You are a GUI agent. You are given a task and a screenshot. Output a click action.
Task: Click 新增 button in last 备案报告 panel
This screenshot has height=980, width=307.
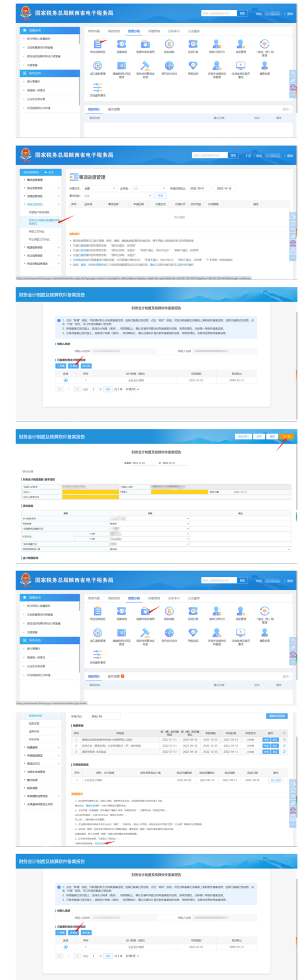click(x=60, y=933)
